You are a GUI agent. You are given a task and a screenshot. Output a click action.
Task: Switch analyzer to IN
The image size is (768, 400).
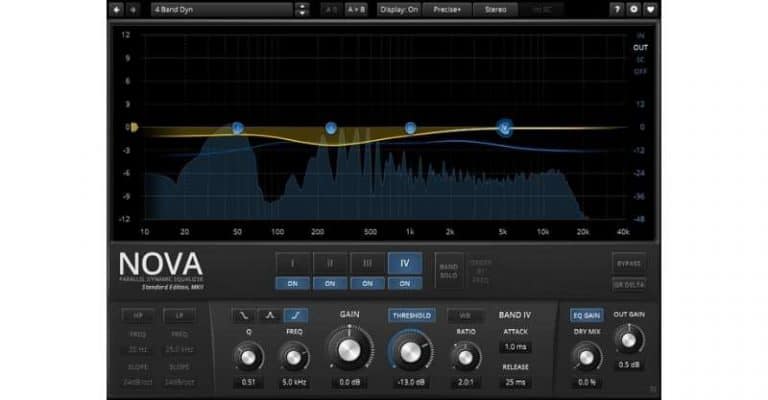pyautogui.click(x=640, y=36)
